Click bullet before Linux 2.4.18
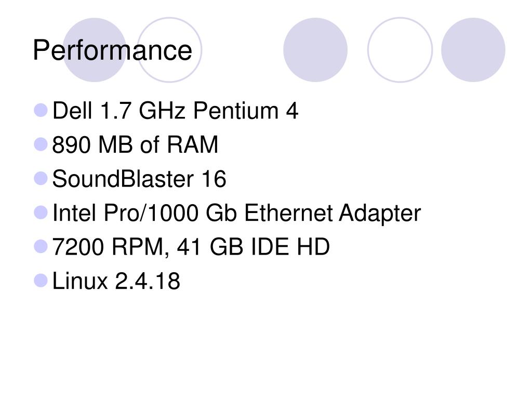Image resolution: width=532 pixels, height=399 pixels. 41,281
